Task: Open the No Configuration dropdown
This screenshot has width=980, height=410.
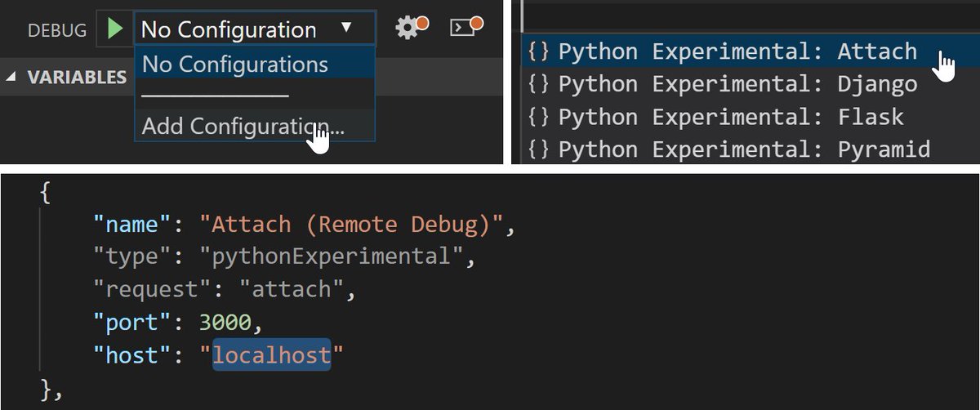Action: click(254, 29)
